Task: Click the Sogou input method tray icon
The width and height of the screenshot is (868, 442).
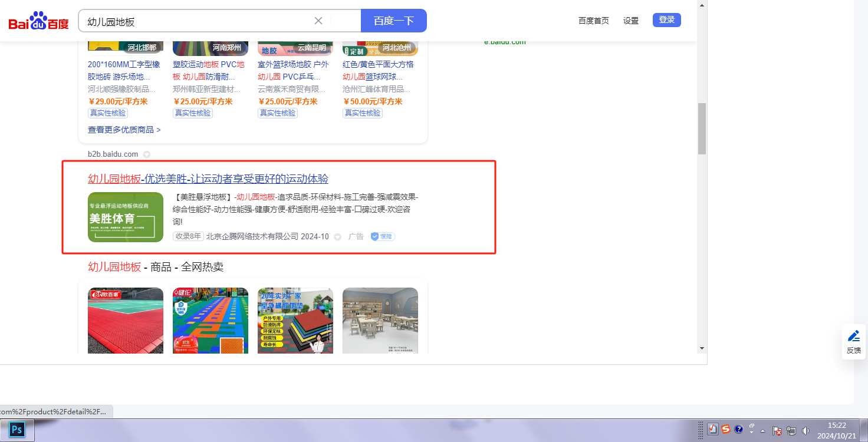Action: pyautogui.click(x=726, y=430)
